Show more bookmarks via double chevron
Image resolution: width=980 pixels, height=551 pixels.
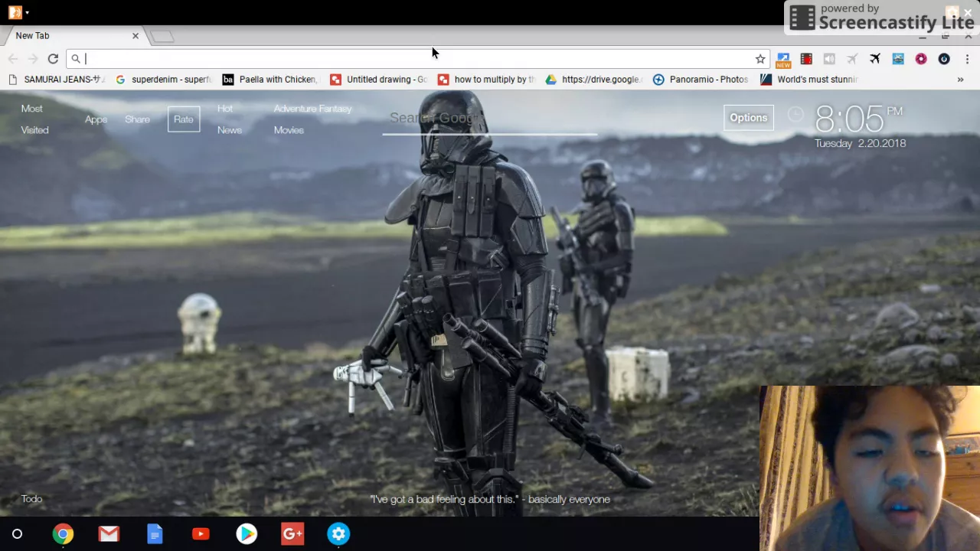pyautogui.click(x=960, y=80)
